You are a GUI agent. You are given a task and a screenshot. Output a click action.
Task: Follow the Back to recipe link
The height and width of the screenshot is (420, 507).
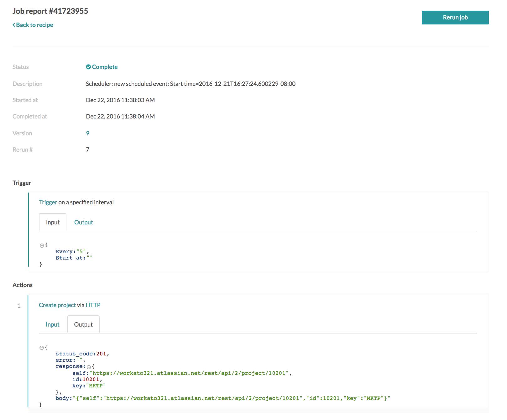(34, 24)
